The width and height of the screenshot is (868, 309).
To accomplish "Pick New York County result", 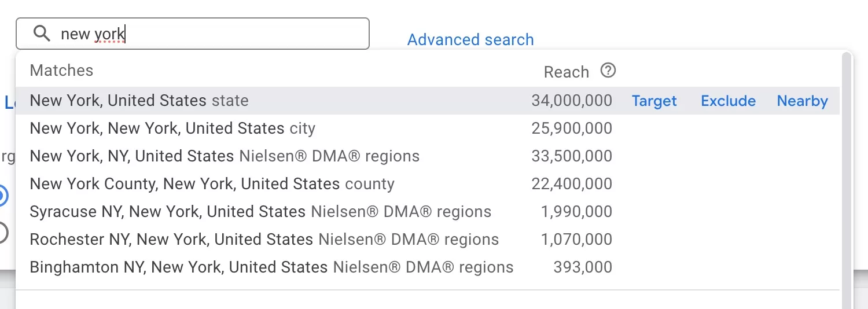I will coord(427,184).
